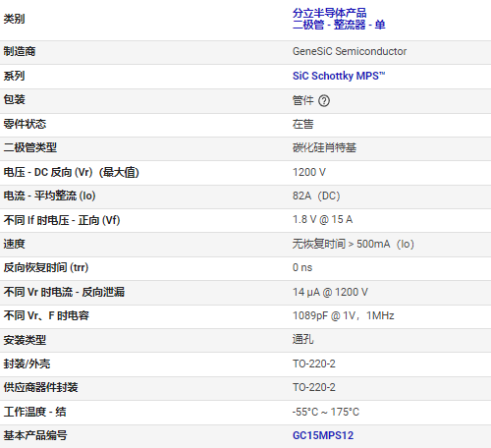The width and height of the screenshot is (491, 448).
Task: Select the 1.8 V @ 15 A value
Action: [322, 219]
